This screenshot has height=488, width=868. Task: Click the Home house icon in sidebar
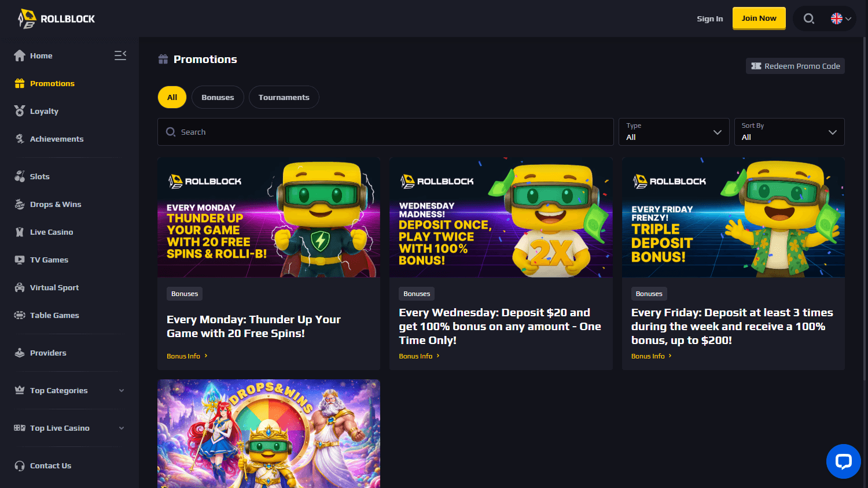(20, 56)
